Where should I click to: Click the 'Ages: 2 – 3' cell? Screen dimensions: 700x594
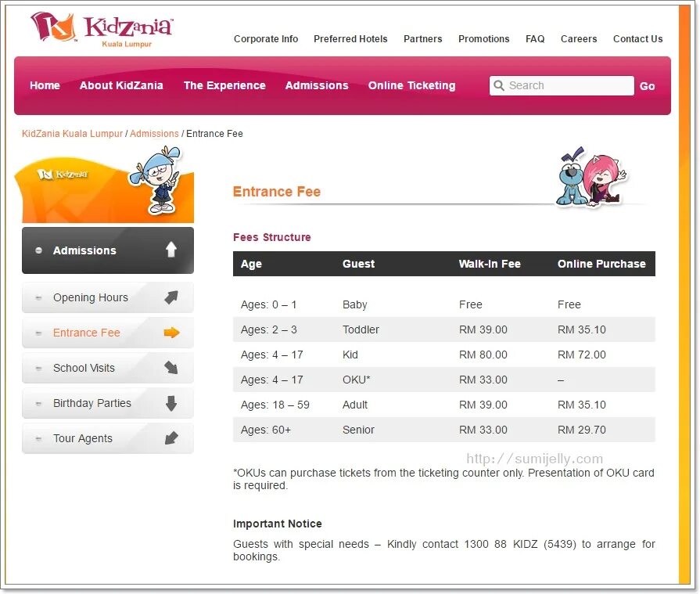269,329
